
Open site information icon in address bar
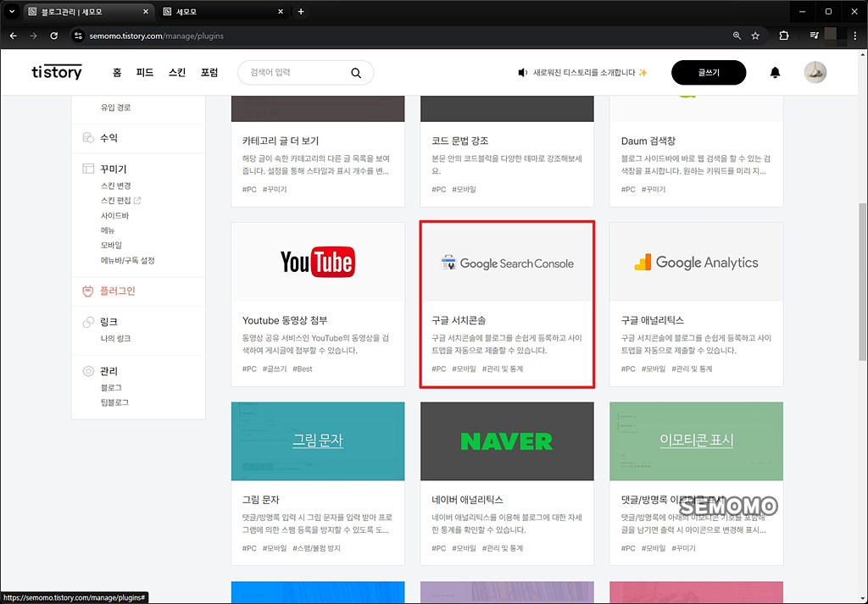click(78, 36)
